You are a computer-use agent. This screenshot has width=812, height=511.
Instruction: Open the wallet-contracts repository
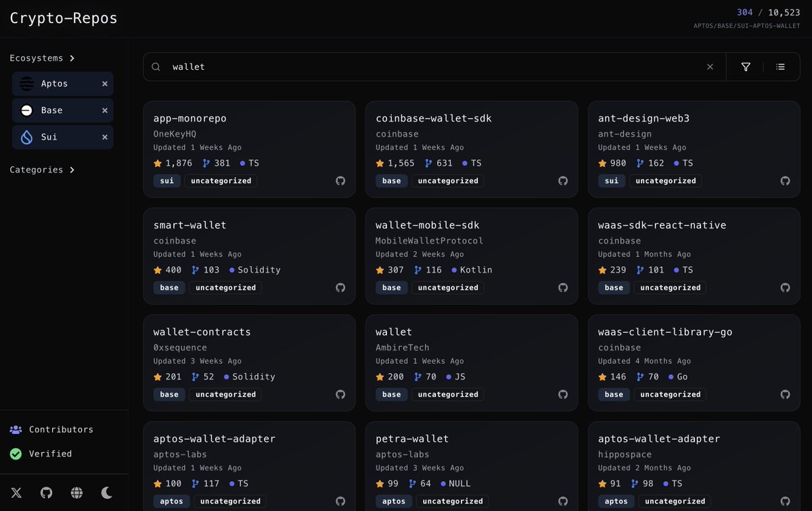pyautogui.click(x=202, y=332)
